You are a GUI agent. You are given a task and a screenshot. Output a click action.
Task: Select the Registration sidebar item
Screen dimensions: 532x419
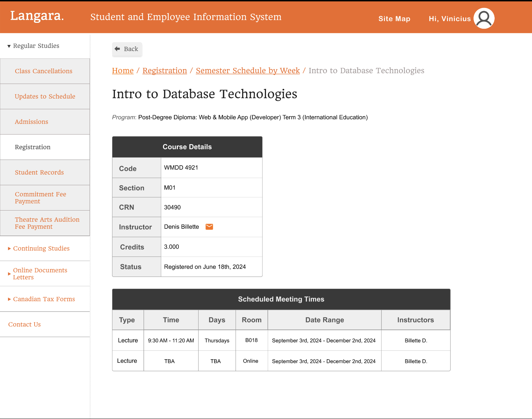pyautogui.click(x=33, y=147)
